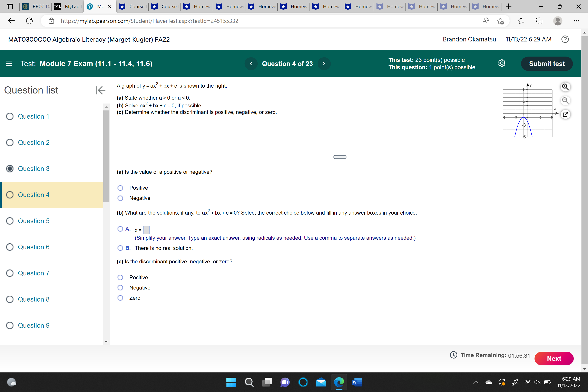
Task: Open Question 7 in question list
Action: (x=33, y=273)
